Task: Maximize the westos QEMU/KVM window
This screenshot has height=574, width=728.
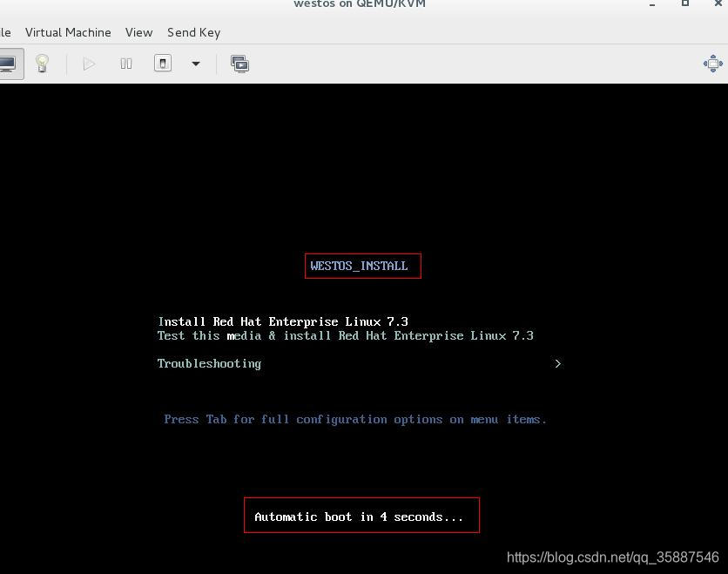Action: (x=684, y=3)
